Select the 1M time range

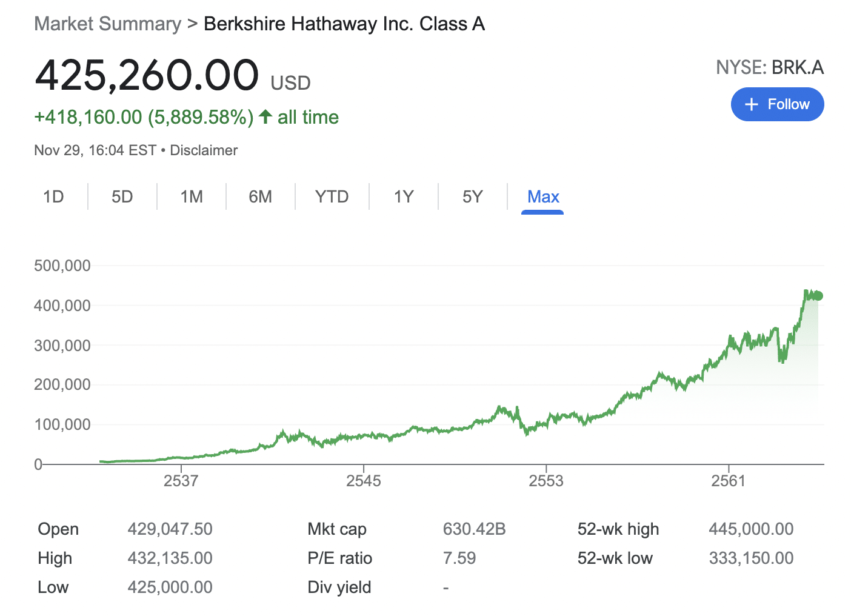tap(191, 196)
